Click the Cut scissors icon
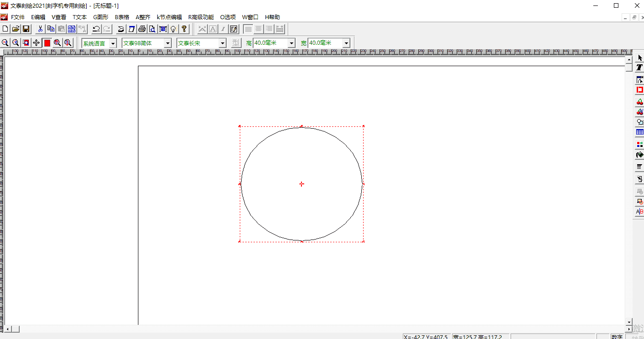Viewport: 644px width, 339px height. pos(40,29)
